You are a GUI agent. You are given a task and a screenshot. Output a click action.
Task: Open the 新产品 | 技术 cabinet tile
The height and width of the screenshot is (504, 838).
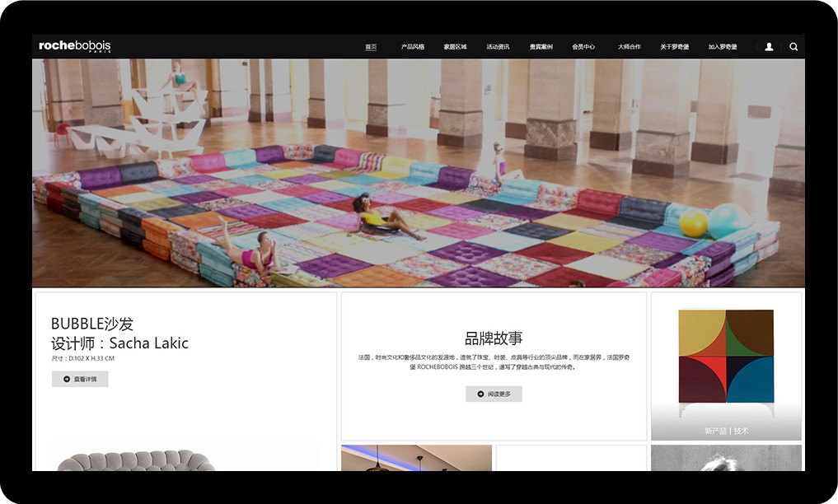(x=726, y=366)
